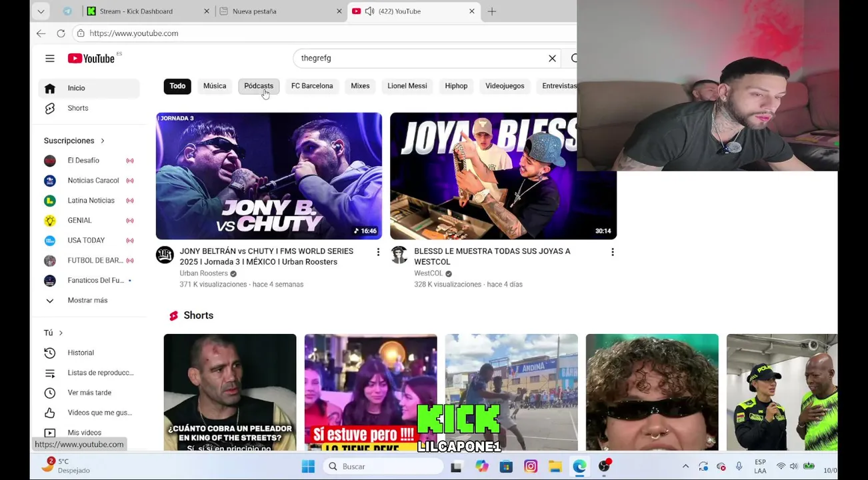Click the taskbar Buscar search box
Image resolution: width=868 pixels, height=480 pixels.
(383, 467)
